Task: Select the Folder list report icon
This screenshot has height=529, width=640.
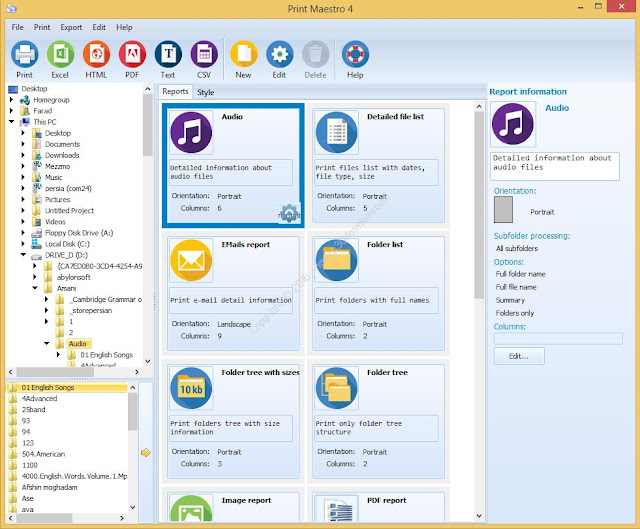Action: coord(337,260)
